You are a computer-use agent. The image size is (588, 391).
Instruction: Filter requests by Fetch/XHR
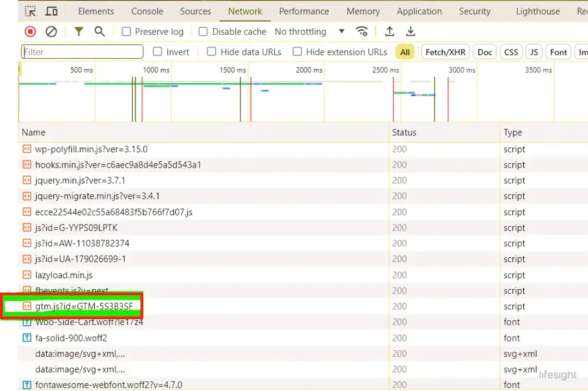tap(445, 52)
